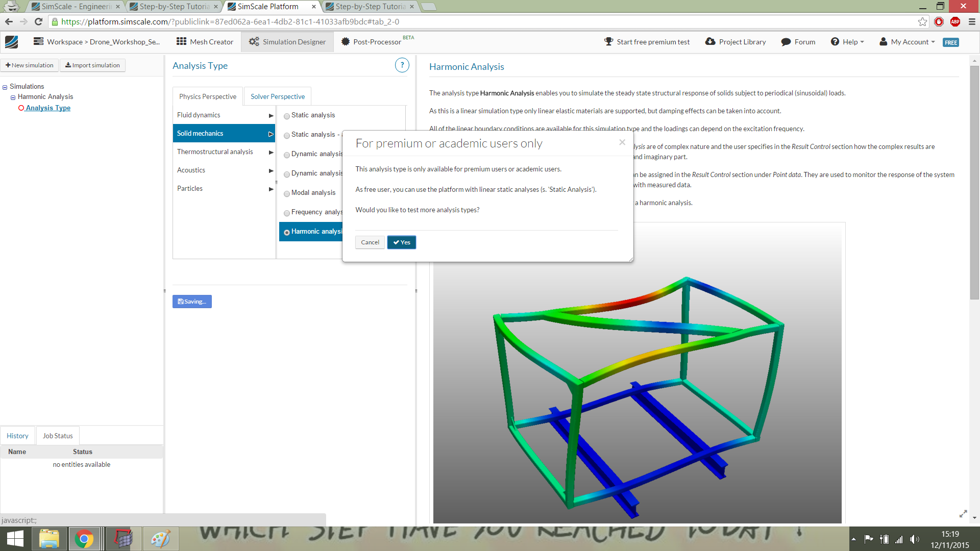Select the Harmonic analysis radio button

(287, 232)
